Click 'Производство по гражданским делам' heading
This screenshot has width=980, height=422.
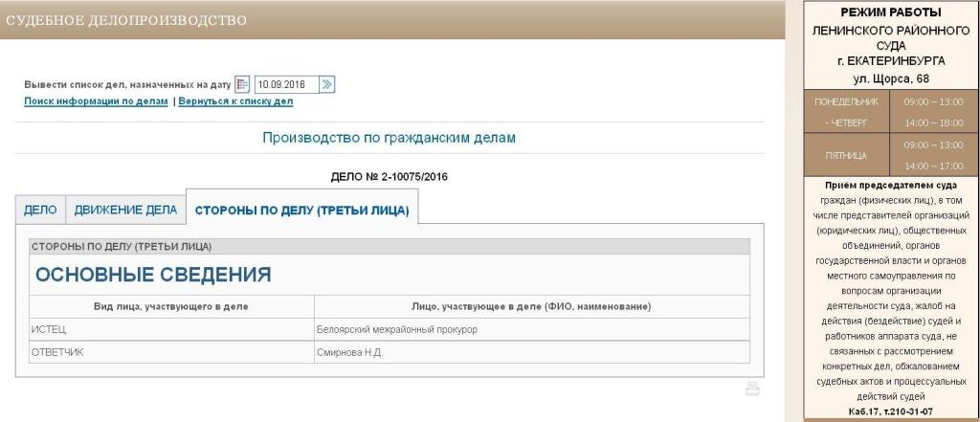[389, 138]
